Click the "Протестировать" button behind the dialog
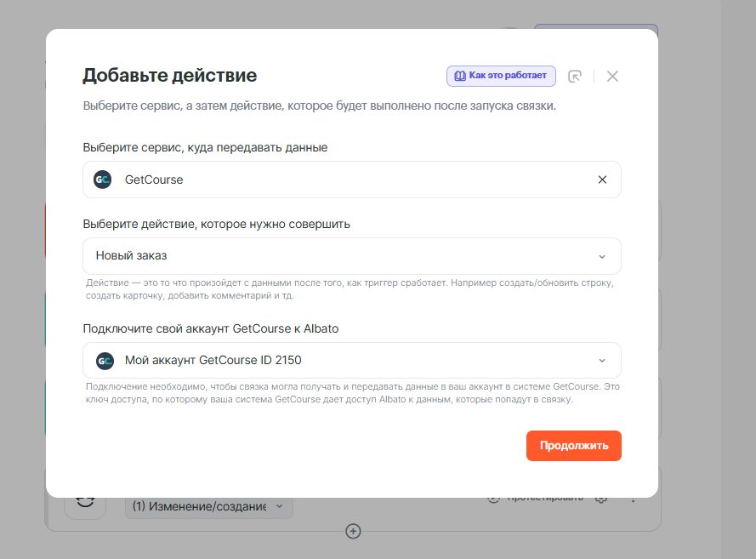756x559 pixels. click(x=537, y=498)
